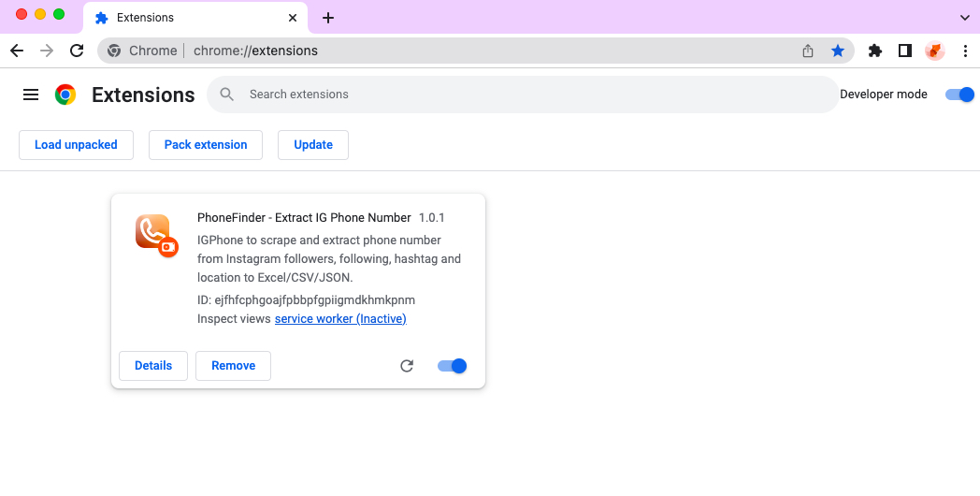
Task: Open PhoneFinder Details
Action: 153,366
